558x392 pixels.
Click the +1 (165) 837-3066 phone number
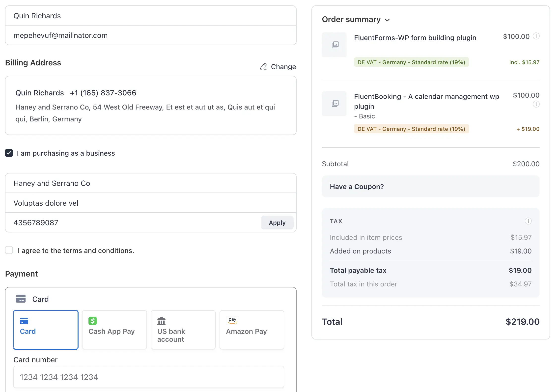(103, 93)
